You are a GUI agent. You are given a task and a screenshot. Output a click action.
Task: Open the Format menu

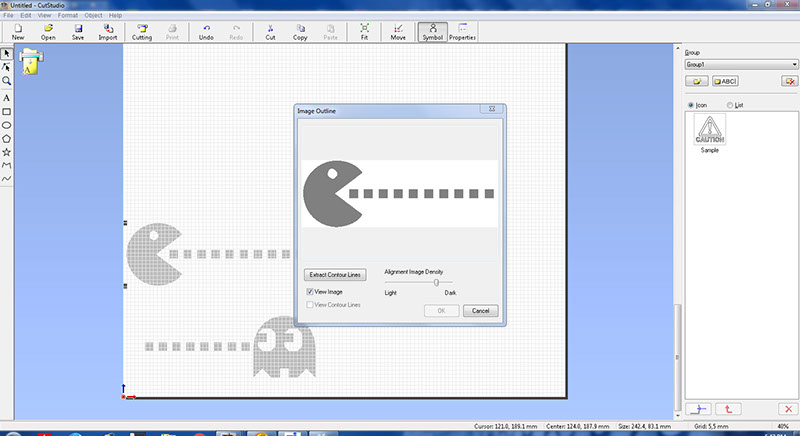coord(68,15)
